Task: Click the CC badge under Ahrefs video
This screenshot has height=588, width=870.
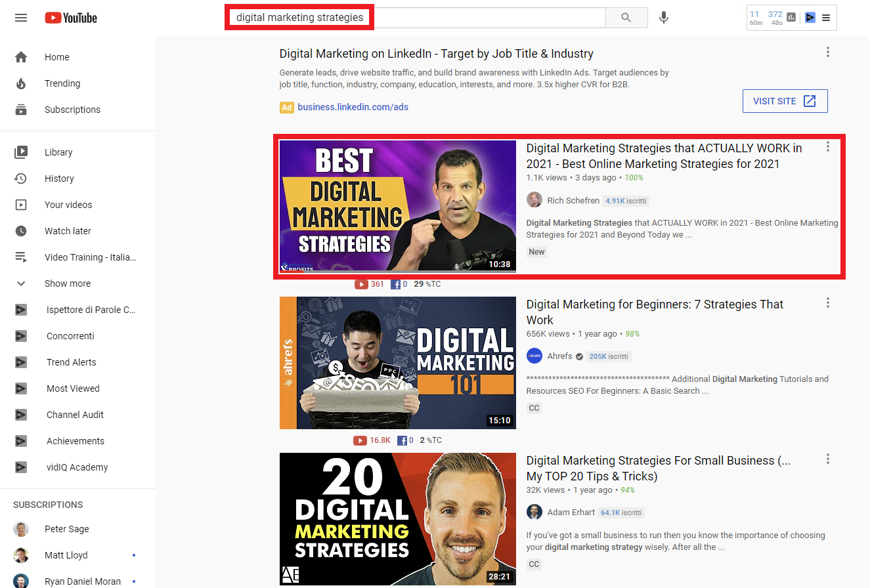Action: tap(534, 408)
